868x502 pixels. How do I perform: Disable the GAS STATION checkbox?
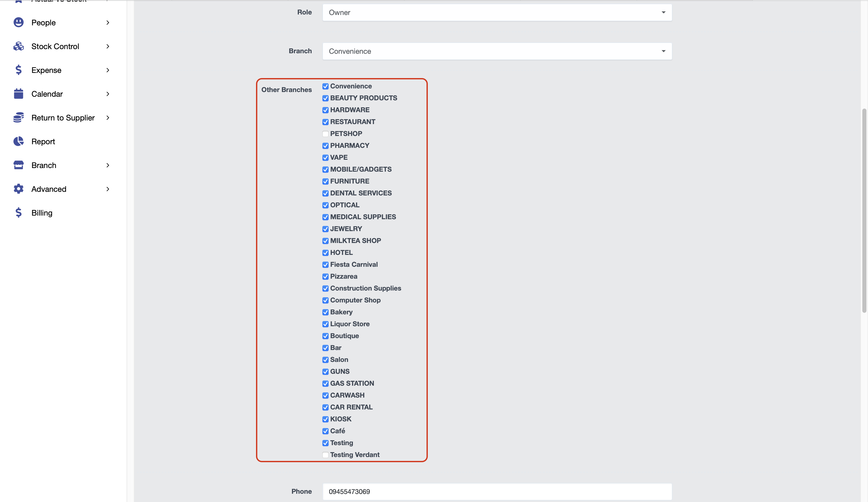(x=325, y=383)
